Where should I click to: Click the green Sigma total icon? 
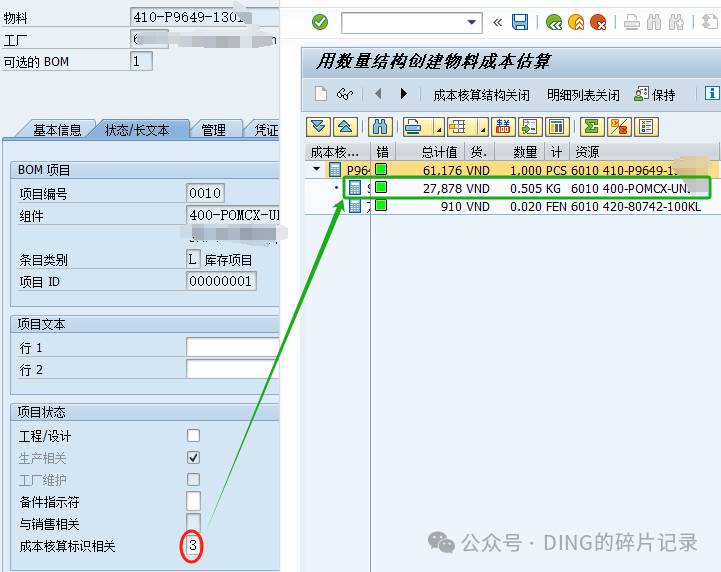click(592, 127)
